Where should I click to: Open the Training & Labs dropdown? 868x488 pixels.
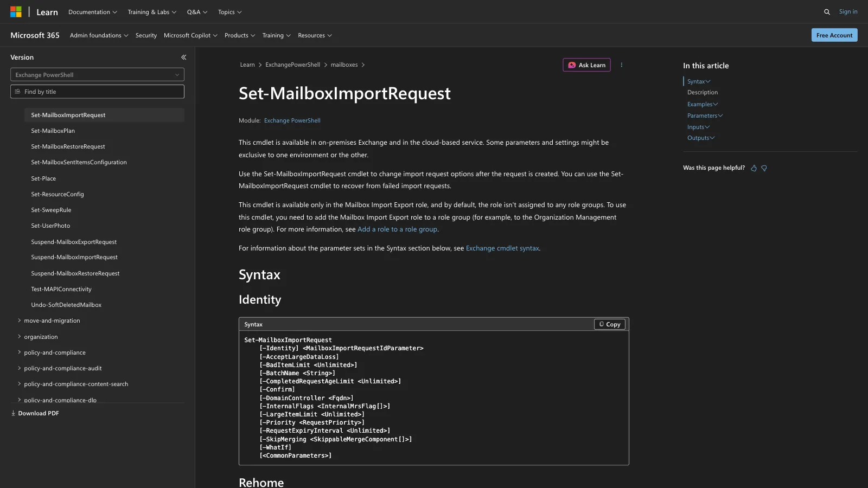(x=152, y=12)
